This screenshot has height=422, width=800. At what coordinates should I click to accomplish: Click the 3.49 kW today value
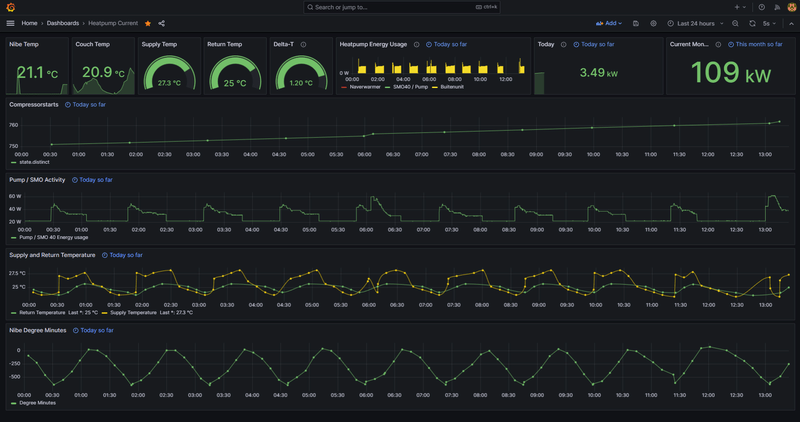click(598, 73)
